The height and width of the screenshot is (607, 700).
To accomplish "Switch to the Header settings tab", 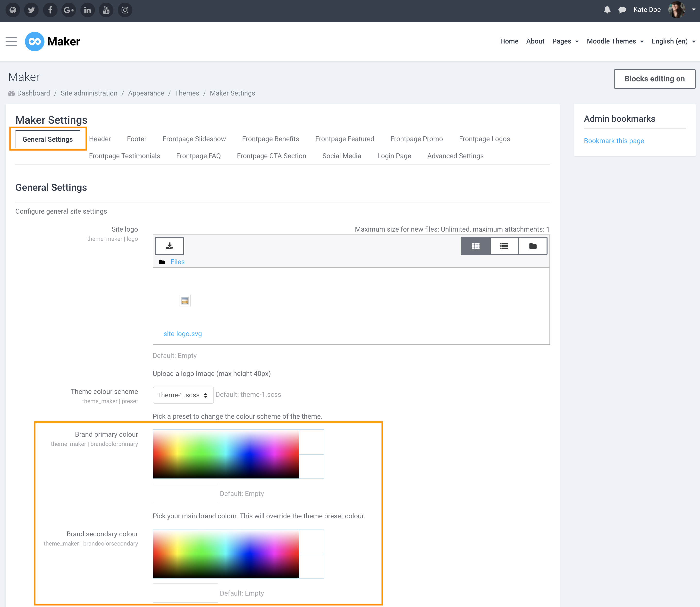I will (100, 139).
